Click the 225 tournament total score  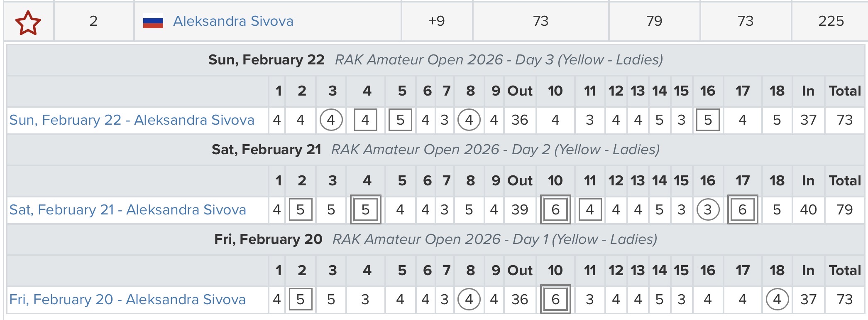(831, 21)
